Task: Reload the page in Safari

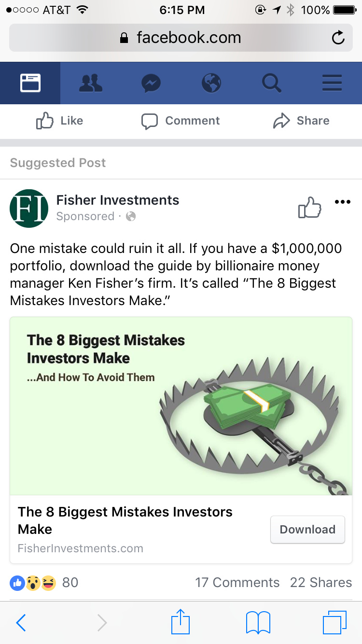Action: tap(338, 38)
